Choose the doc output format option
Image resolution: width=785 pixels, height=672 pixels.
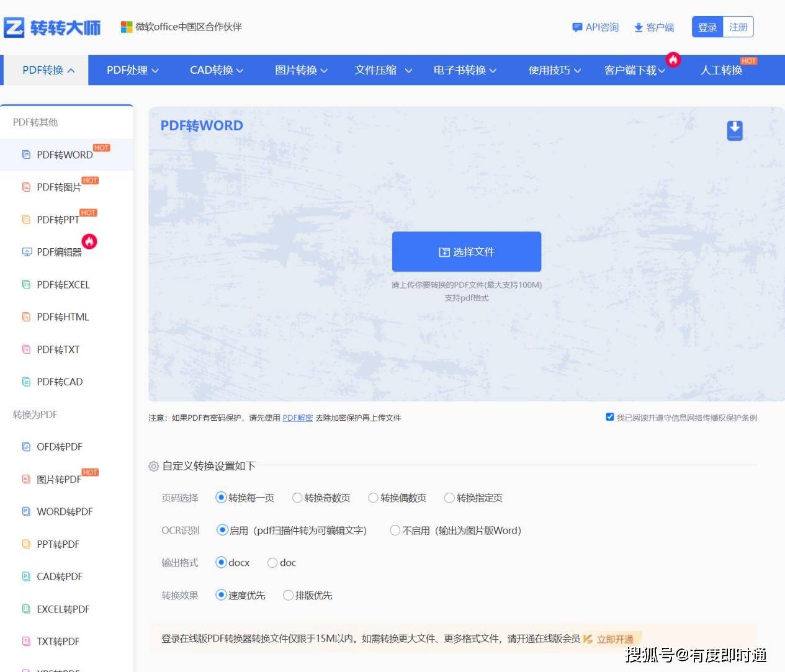click(x=272, y=563)
